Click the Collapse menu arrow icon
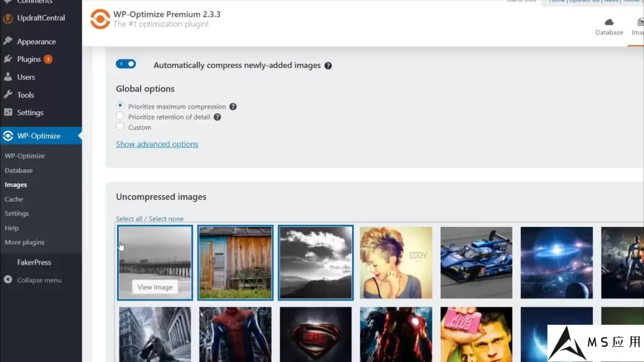The image size is (644, 362). tap(8, 280)
